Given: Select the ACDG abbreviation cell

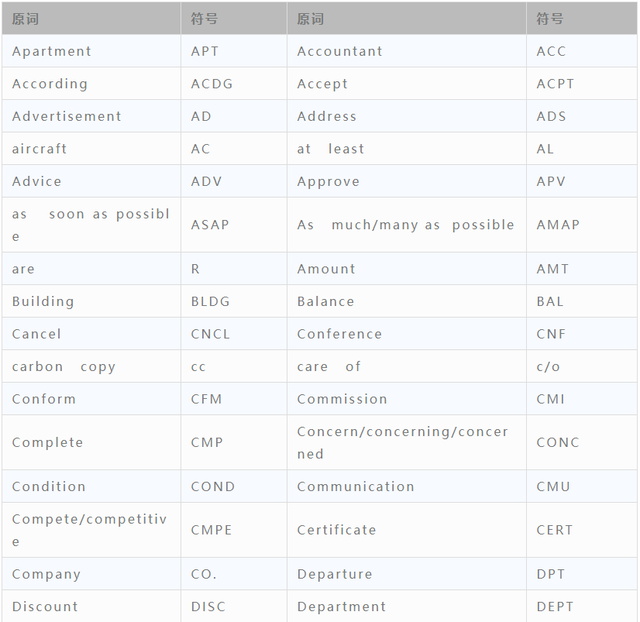Looking at the screenshot, I should pos(212,84).
